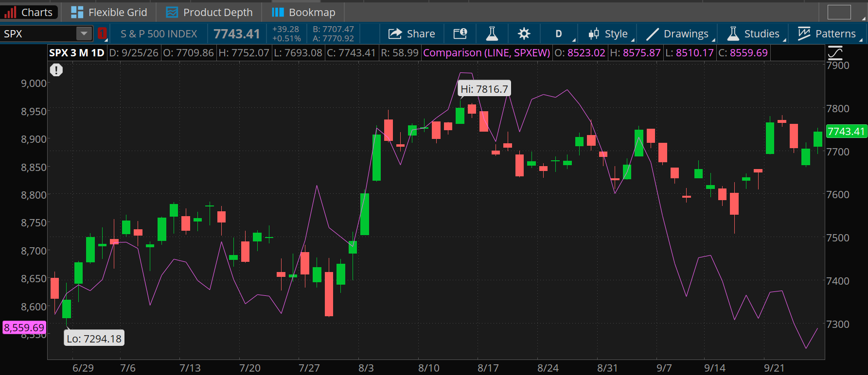Screen dimensions: 868x375
Task: Open the chart info and quick quote icon
Action: 460,34
